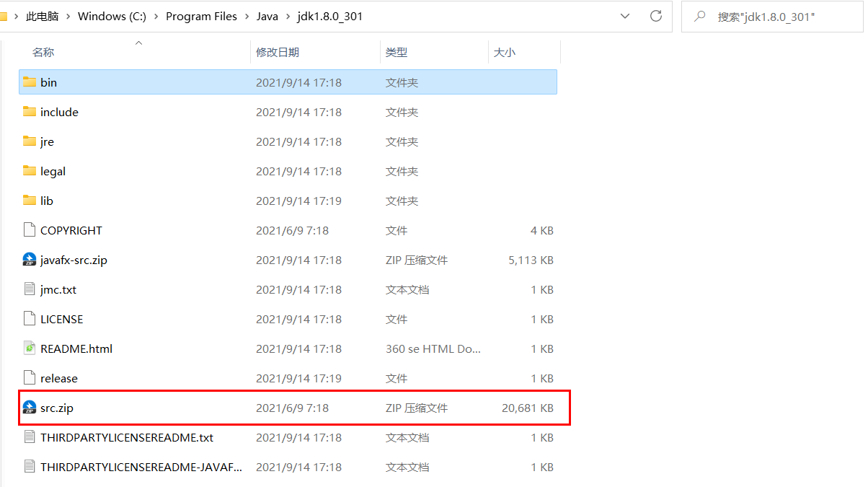Click the 5,113 KB size value
This screenshot has width=868, height=487.
(531, 260)
